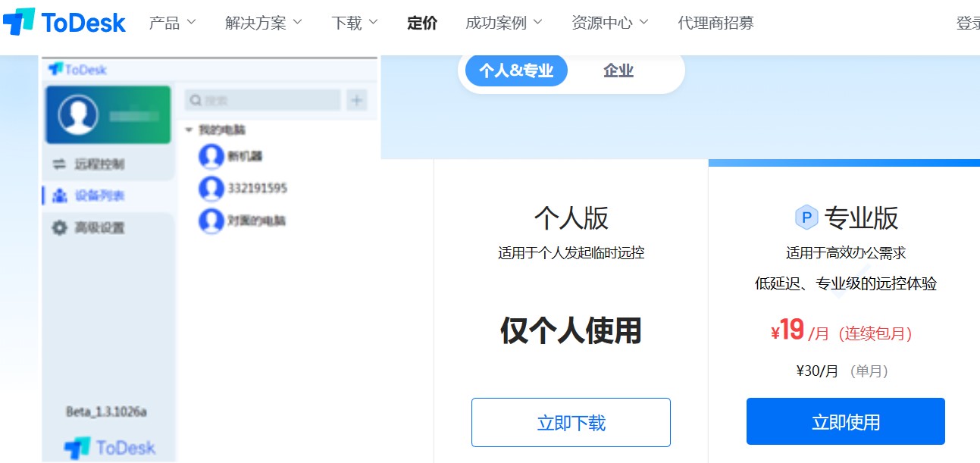The height and width of the screenshot is (463, 980).
Task: Switch the pricing toggle to 企业
Action: click(x=618, y=71)
